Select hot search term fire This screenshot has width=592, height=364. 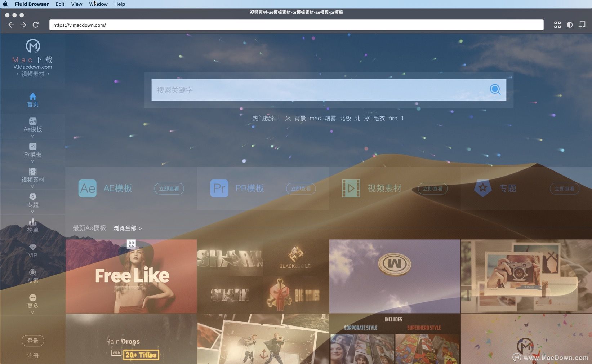393,118
